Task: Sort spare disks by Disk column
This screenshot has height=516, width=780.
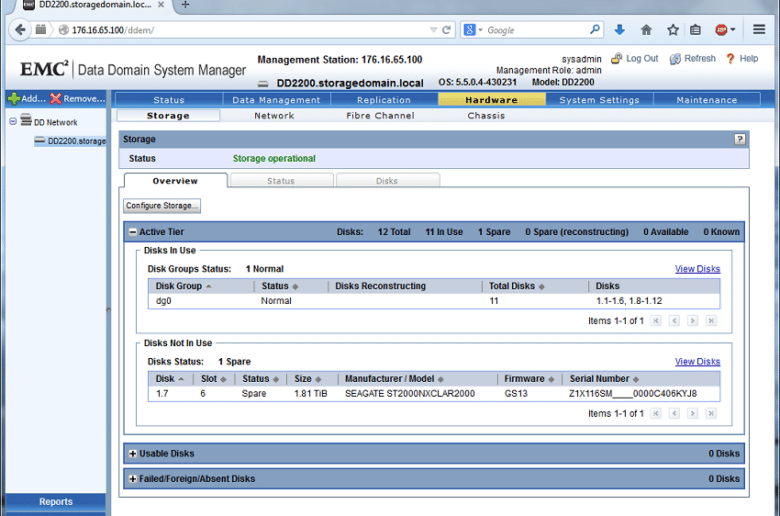Action: click(170, 379)
